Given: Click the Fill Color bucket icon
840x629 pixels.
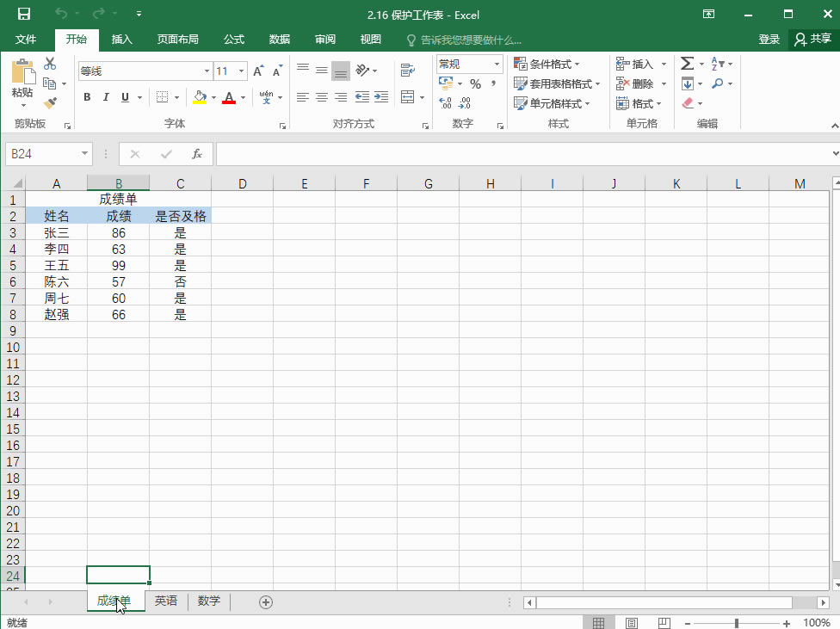Looking at the screenshot, I should pyautogui.click(x=201, y=97).
